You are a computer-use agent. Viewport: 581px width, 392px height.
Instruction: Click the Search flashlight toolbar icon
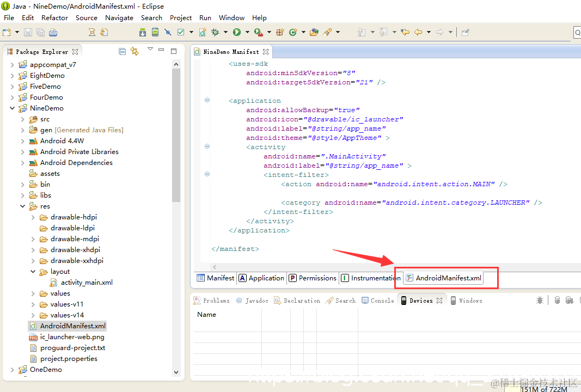pos(327,32)
